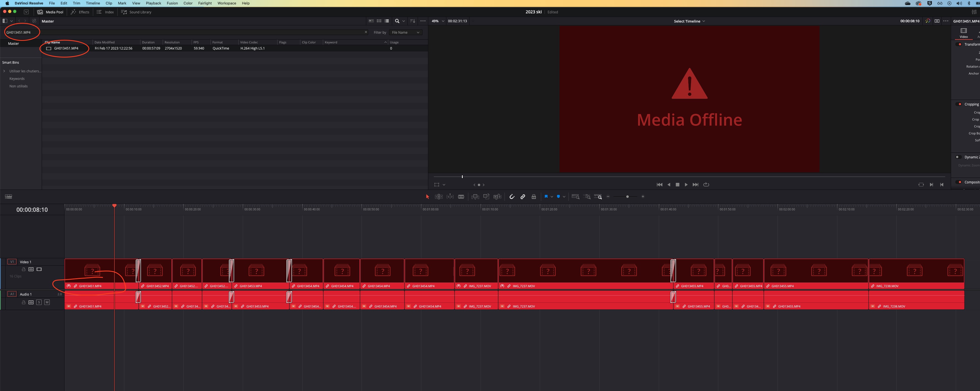The width and height of the screenshot is (980, 391).
Task: Zoom in timeline with plus button
Action: click(x=643, y=196)
